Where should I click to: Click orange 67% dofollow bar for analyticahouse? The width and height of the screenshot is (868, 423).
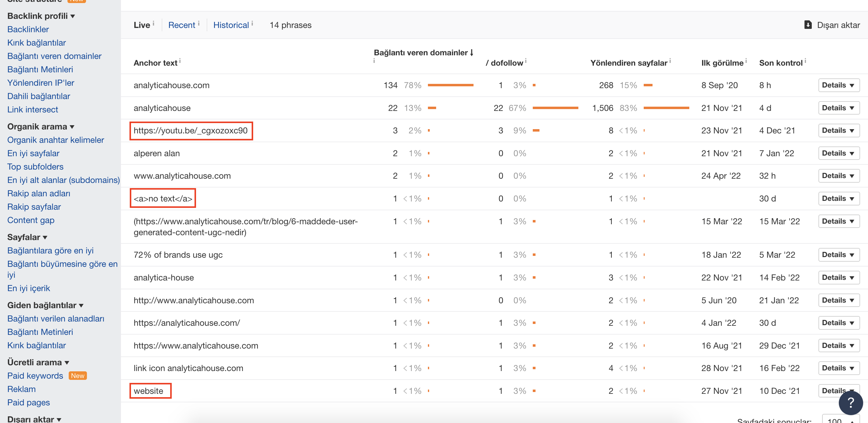tap(555, 108)
